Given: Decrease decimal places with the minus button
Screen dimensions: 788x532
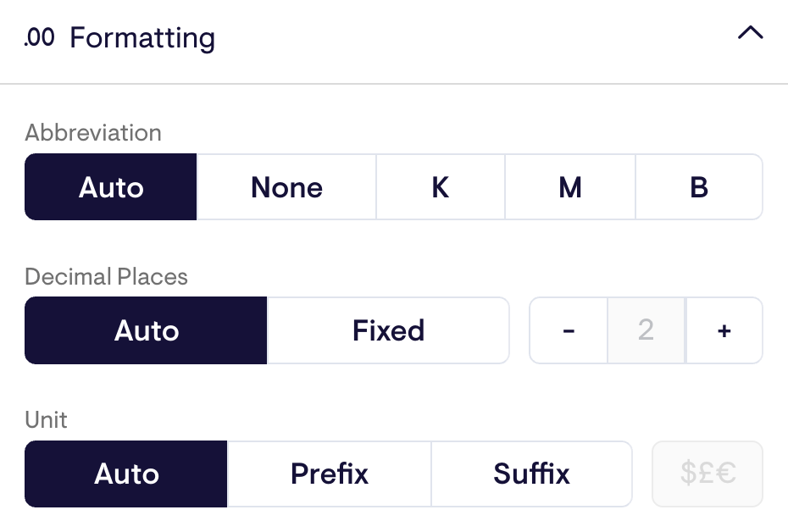Looking at the screenshot, I should point(568,330).
